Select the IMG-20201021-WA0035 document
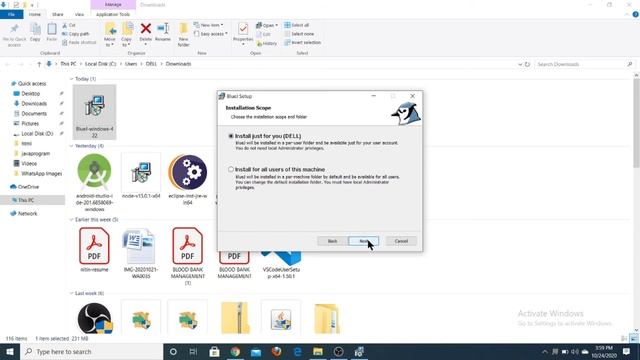This screenshot has width=640, height=360. (x=141, y=253)
